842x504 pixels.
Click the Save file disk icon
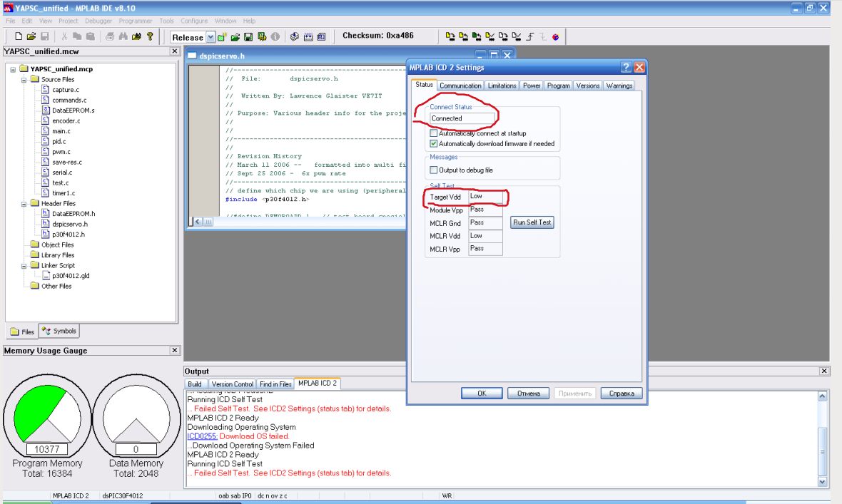click(x=44, y=36)
